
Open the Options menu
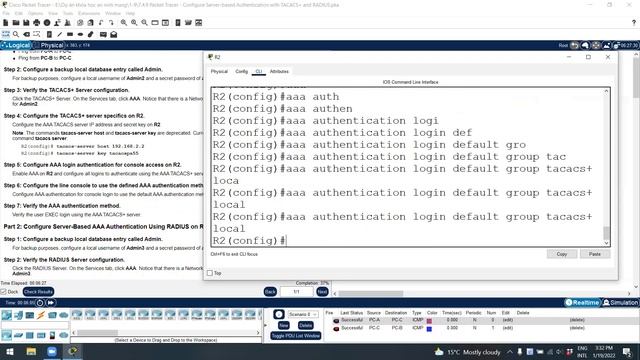[x=36, y=13]
